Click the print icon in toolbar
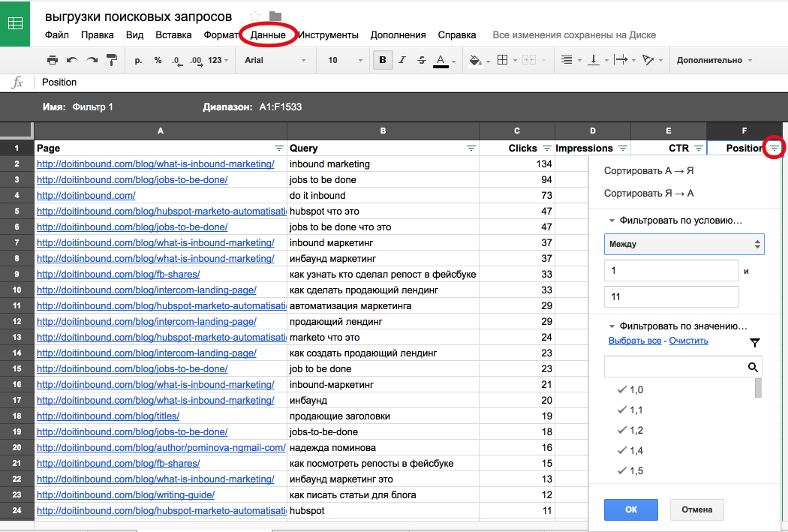This screenshot has width=788, height=532. pyautogui.click(x=53, y=60)
